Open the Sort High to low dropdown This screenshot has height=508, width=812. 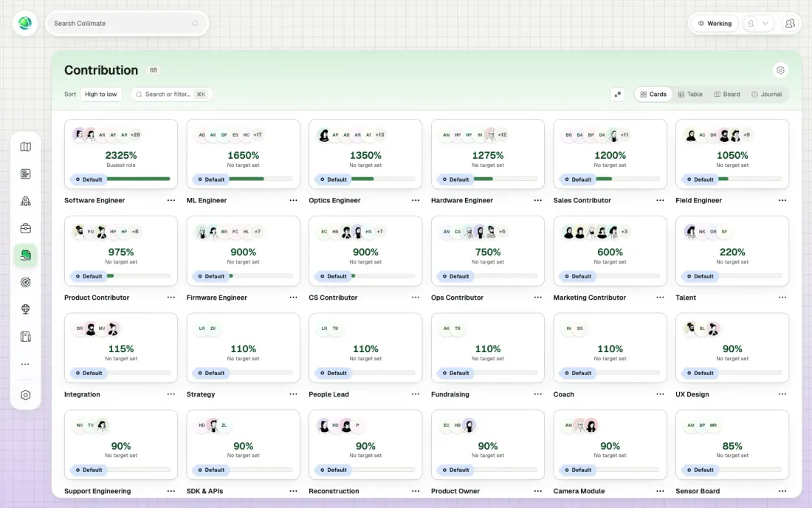pos(101,95)
